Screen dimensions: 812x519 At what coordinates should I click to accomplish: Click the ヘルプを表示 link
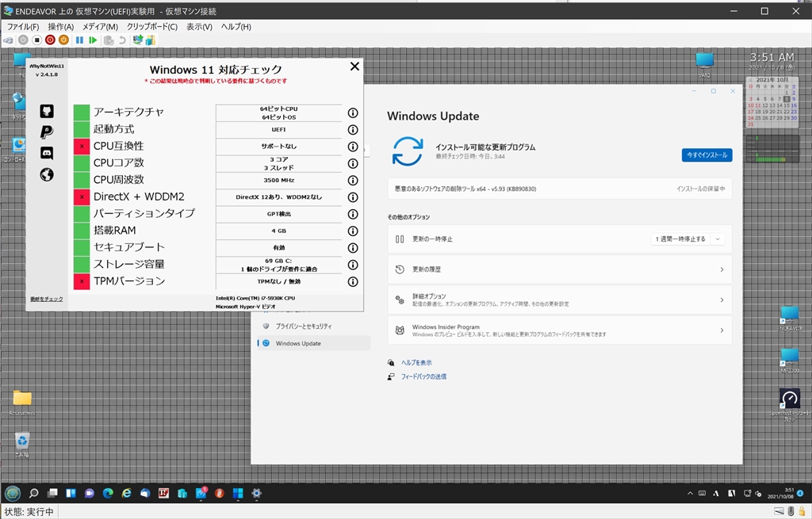click(416, 363)
